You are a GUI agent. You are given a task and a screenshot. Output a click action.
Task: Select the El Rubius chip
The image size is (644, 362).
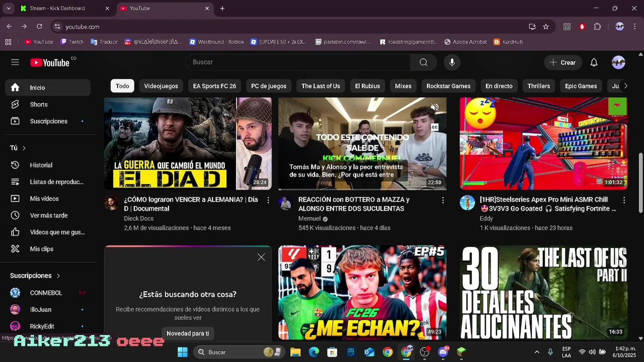click(367, 86)
